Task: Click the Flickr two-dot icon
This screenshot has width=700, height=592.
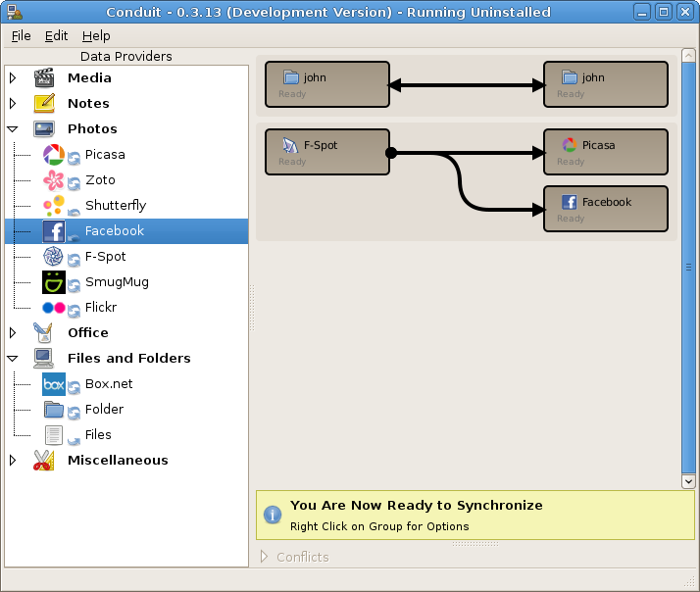Action: tap(54, 308)
